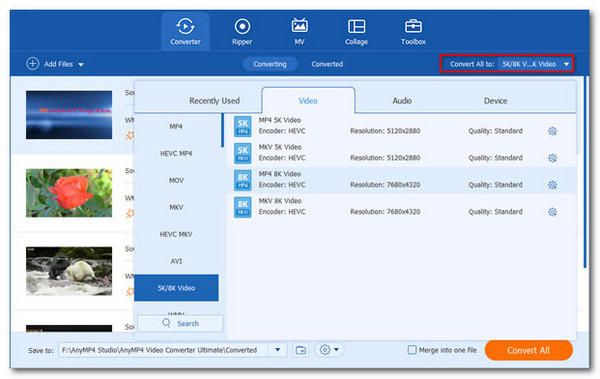Click Resolution: 7680x4320 of MKV 8K Video
Screen dimensions: 600x379
click(385, 212)
